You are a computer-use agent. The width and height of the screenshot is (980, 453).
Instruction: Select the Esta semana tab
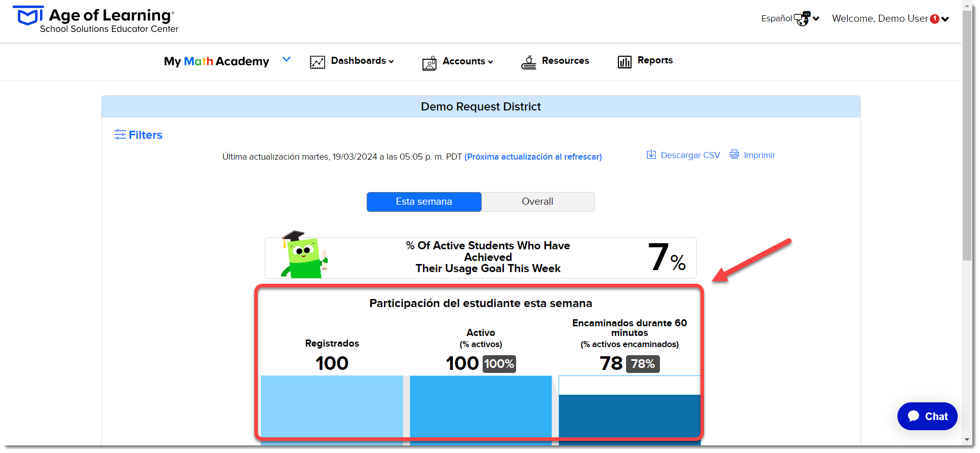(424, 202)
